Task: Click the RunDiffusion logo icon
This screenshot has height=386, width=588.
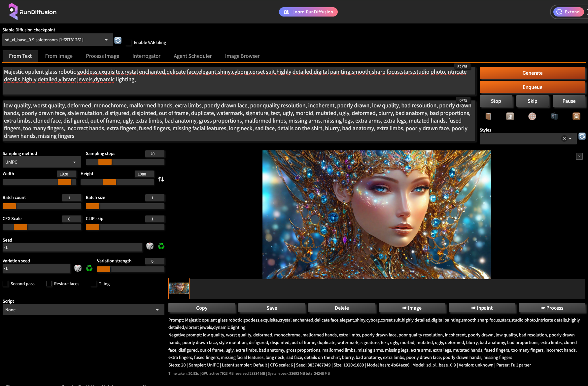Action: click(x=13, y=11)
